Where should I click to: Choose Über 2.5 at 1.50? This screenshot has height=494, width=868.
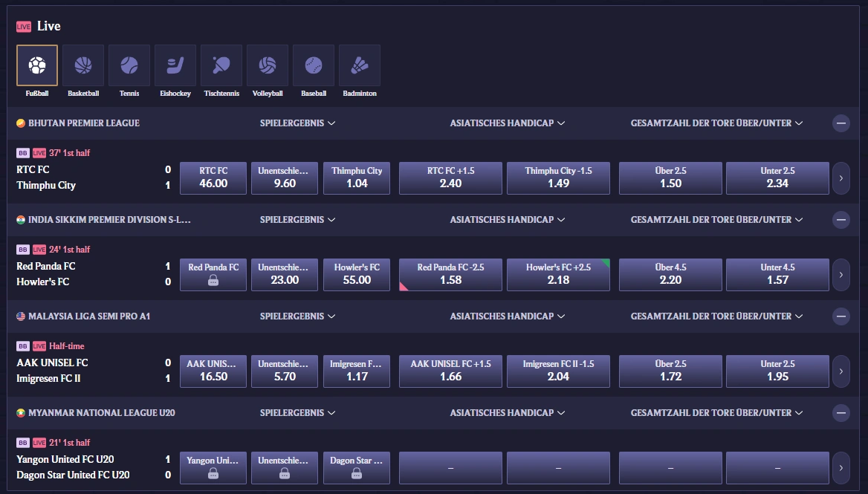pos(670,178)
